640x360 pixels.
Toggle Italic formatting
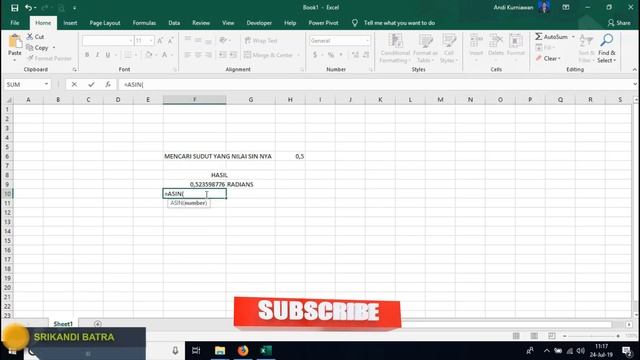point(97,55)
